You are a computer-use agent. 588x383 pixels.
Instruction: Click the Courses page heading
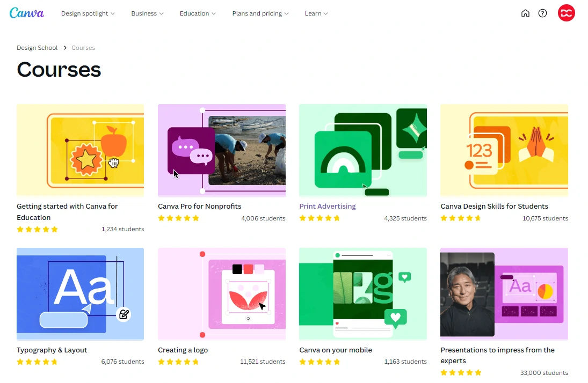tap(59, 70)
